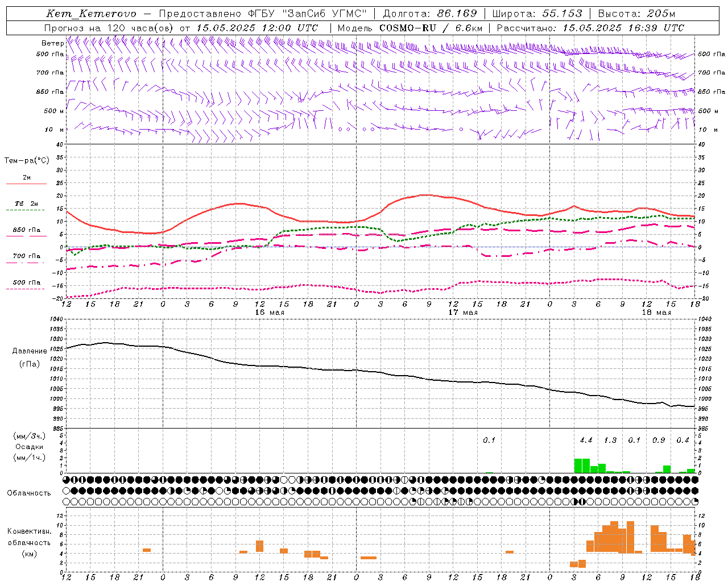Click the '(мм/3ч.)' precipitation unit label
The height and width of the screenshot is (582, 728).
(29, 436)
